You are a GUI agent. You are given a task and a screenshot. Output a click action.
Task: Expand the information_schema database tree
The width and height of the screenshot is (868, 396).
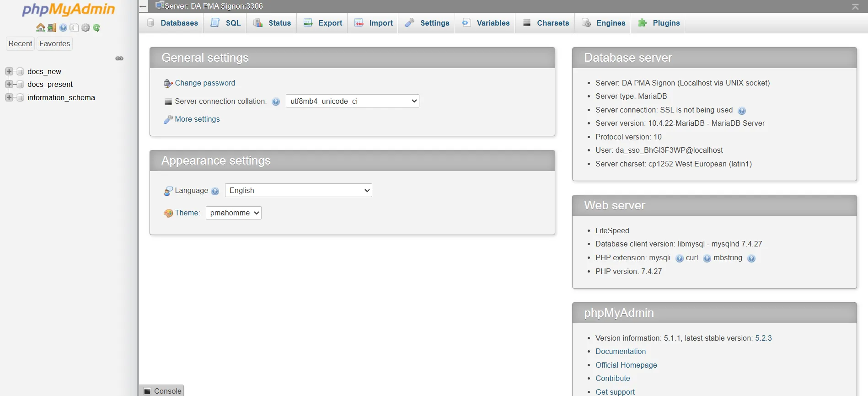coord(9,97)
